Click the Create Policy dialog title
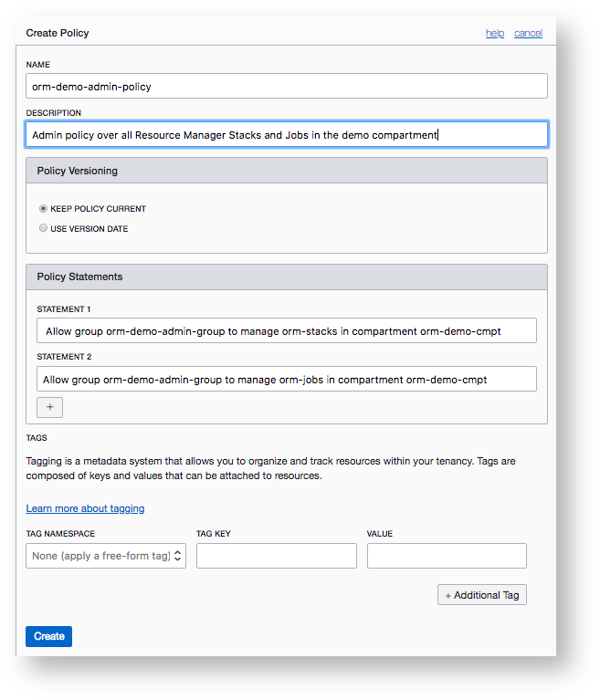The height and width of the screenshot is (700, 600). point(58,33)
